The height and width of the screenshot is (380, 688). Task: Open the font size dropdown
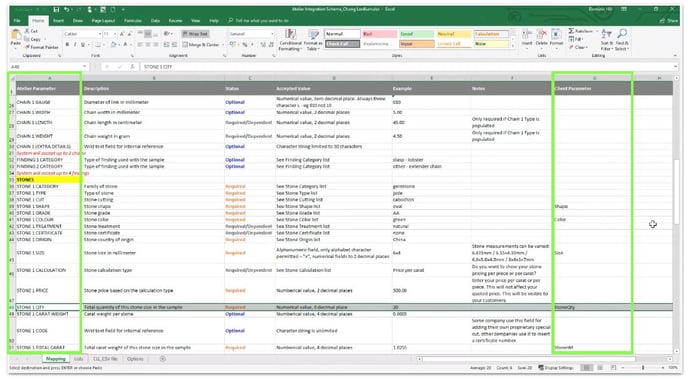[115, 34]
